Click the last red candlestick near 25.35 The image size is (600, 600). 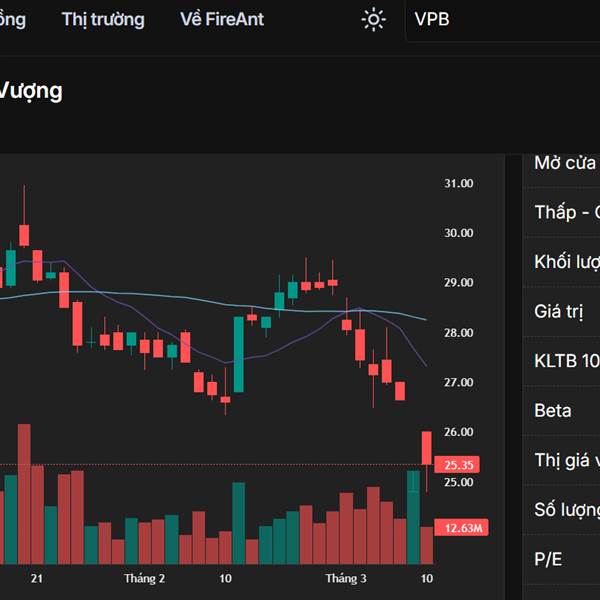427,448
